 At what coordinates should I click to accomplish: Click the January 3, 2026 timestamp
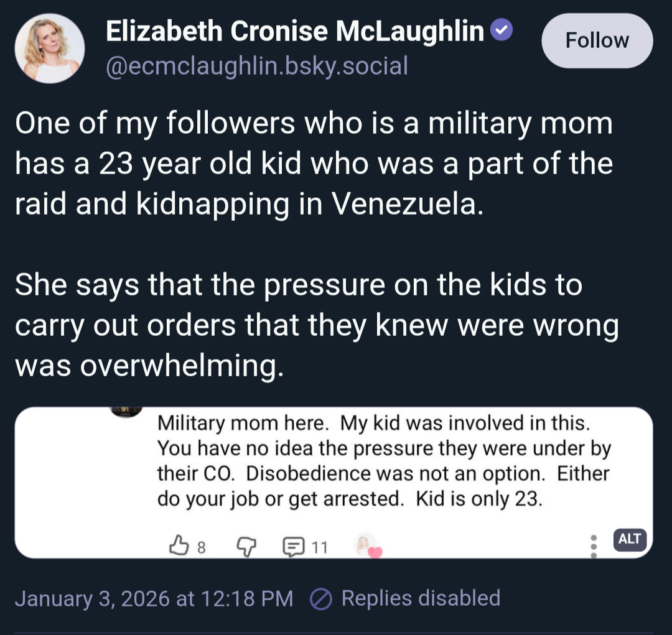pos(154,598)
